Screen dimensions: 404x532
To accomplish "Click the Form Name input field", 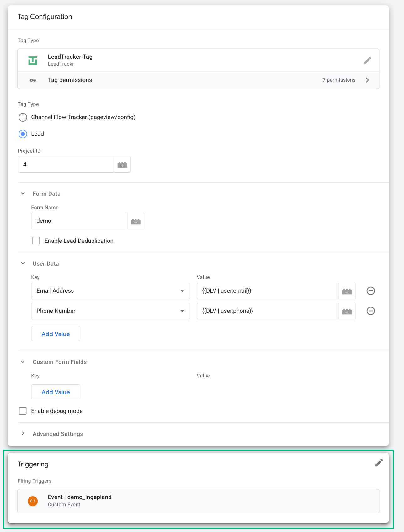I will click(79, 221).
